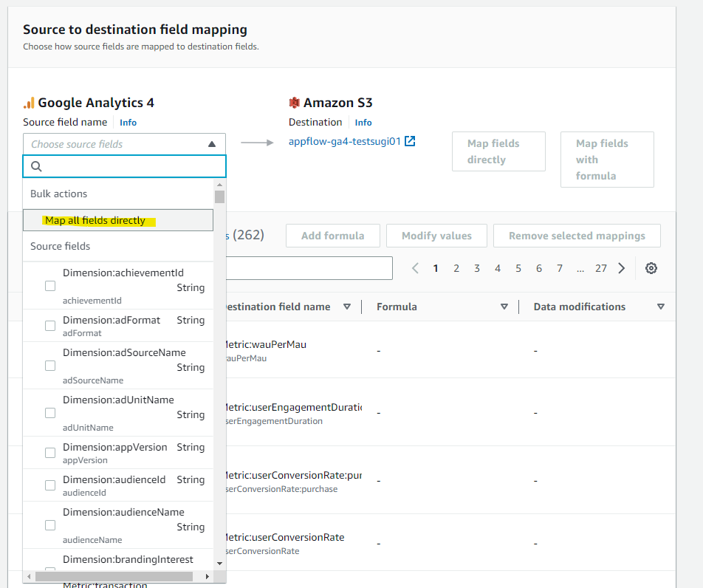Go to page 5 of mappings
Image resolution: width=703 pixels, height=588 pixels.
click(x=518, y=268)
